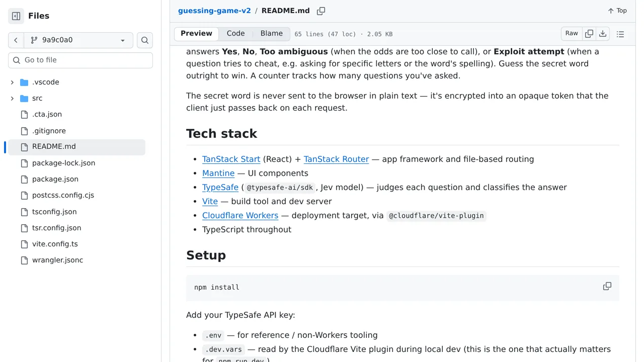
Task: Follow the TanStack Start link
Action: tap(231, 159)
